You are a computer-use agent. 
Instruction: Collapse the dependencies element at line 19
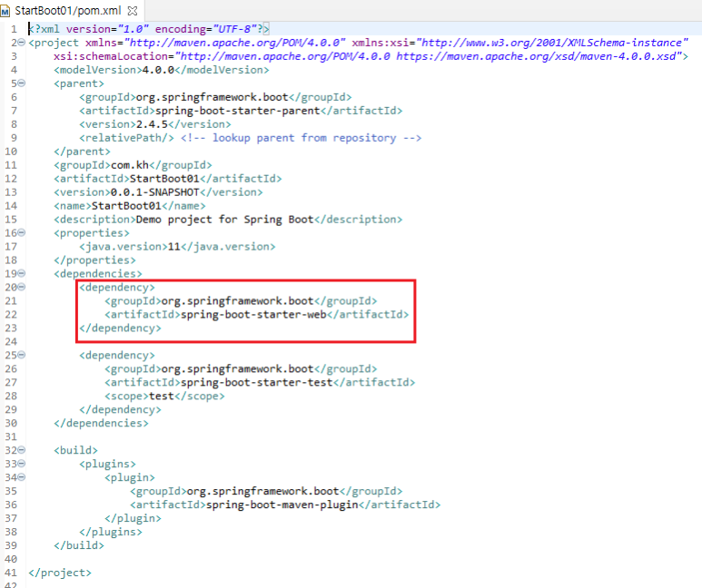(22, 273)
